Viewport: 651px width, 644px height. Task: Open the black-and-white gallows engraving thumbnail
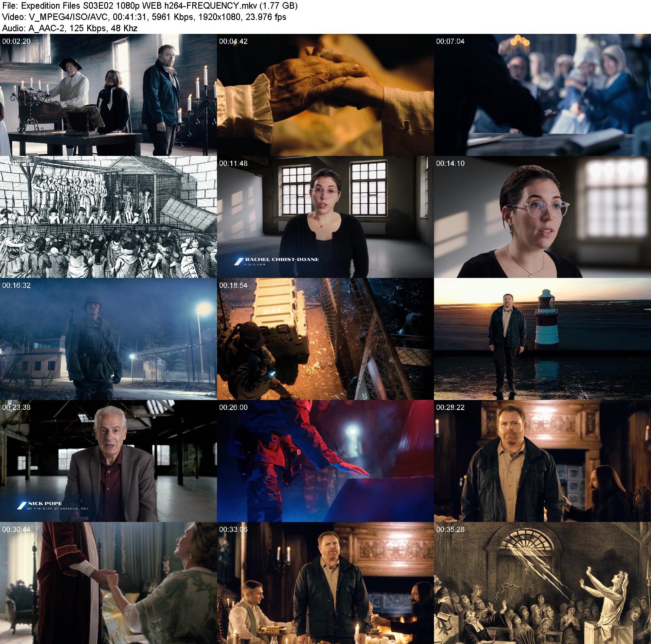[x=108, y=217]
